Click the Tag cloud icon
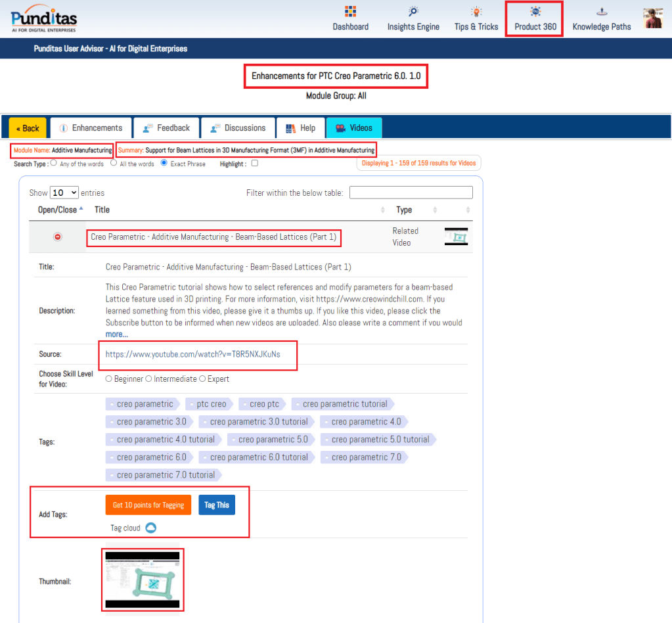 click(x=150, y=528)
